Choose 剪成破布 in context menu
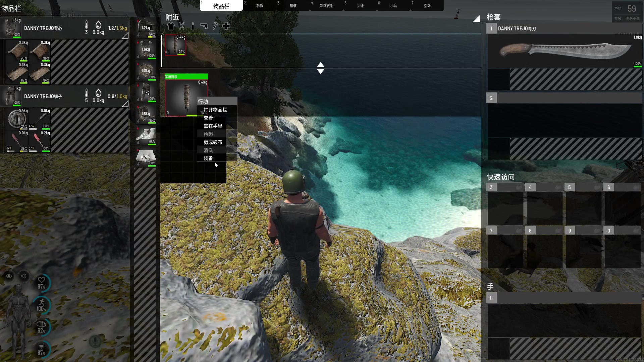 coord(213,142)
